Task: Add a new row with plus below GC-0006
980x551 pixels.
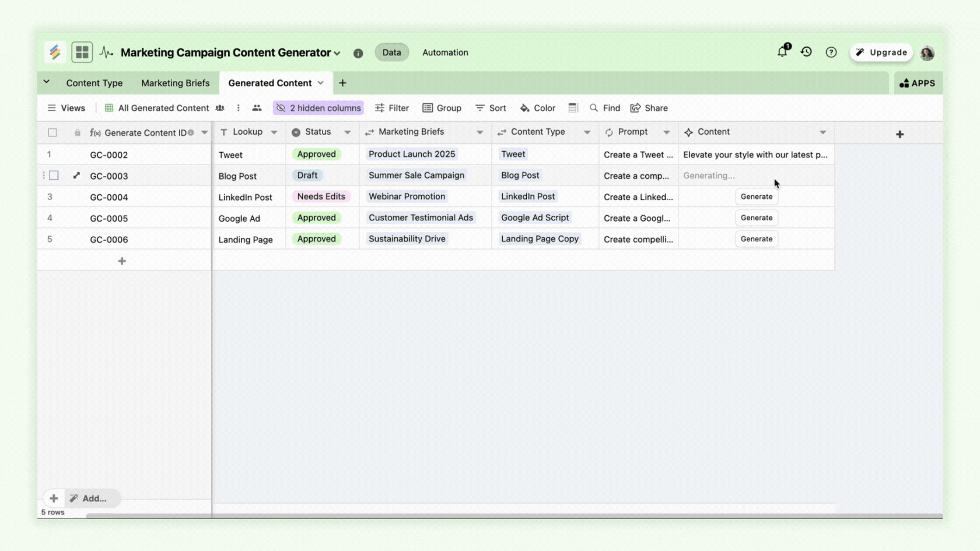Action: click(122, 261)
